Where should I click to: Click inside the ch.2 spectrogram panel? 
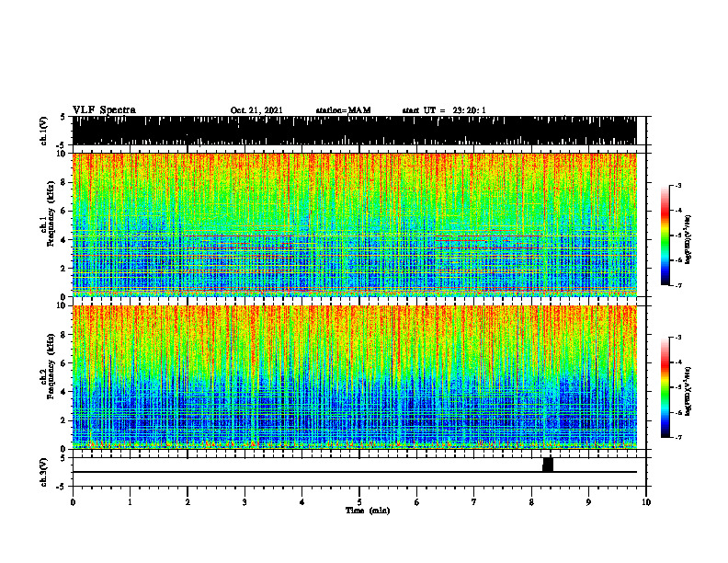point(354,377)
